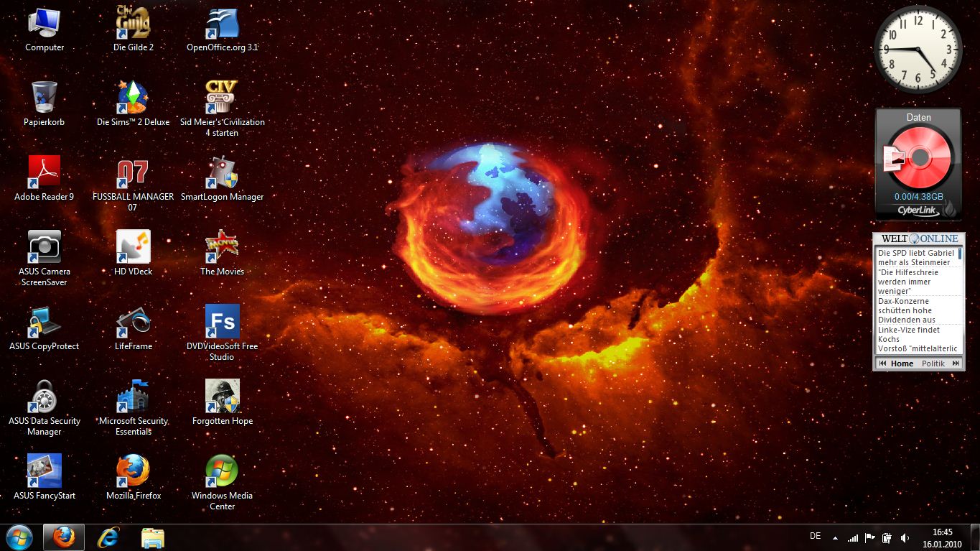The width and height of the screenshot is (980, 551).
Task: Open Windows Explorer folder on taskbar
Action: 153,537
